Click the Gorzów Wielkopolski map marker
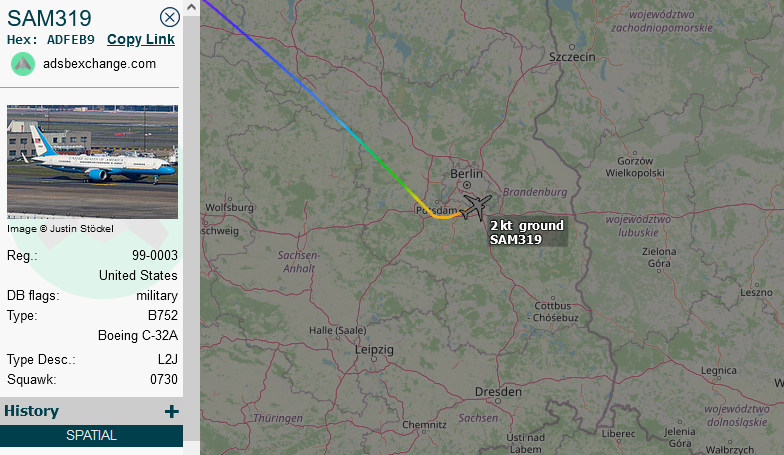This screenshot has width=784, height=455. (635, 153)
